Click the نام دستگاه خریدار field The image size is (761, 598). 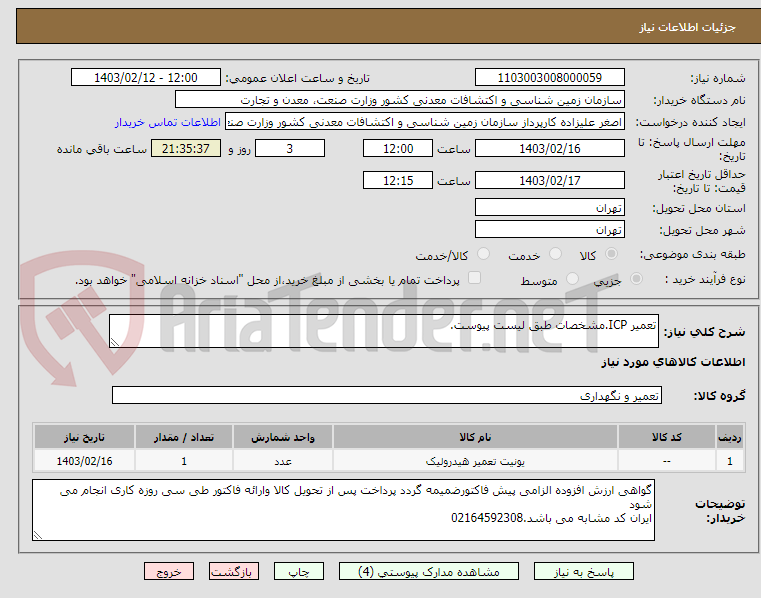coord(399,100)
